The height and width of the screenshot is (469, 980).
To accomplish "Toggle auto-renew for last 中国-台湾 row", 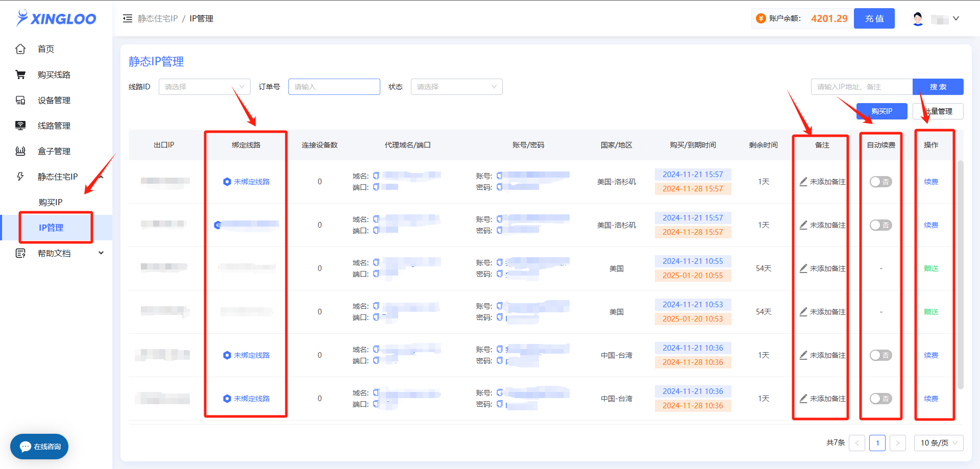I will (x=881, y=399).
